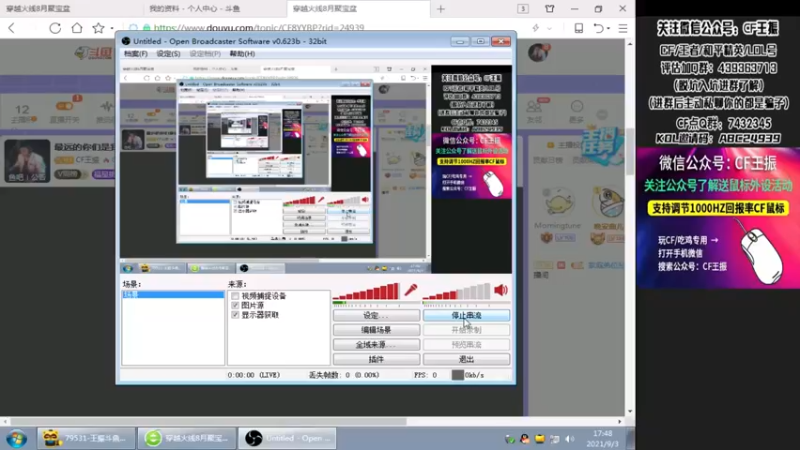Expand the undo arrow dropdown in browser

coord(609,28)
